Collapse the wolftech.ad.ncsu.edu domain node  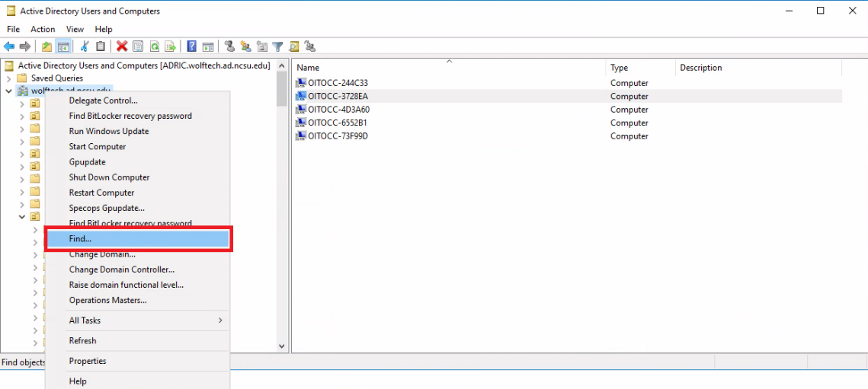click(8, 91)
